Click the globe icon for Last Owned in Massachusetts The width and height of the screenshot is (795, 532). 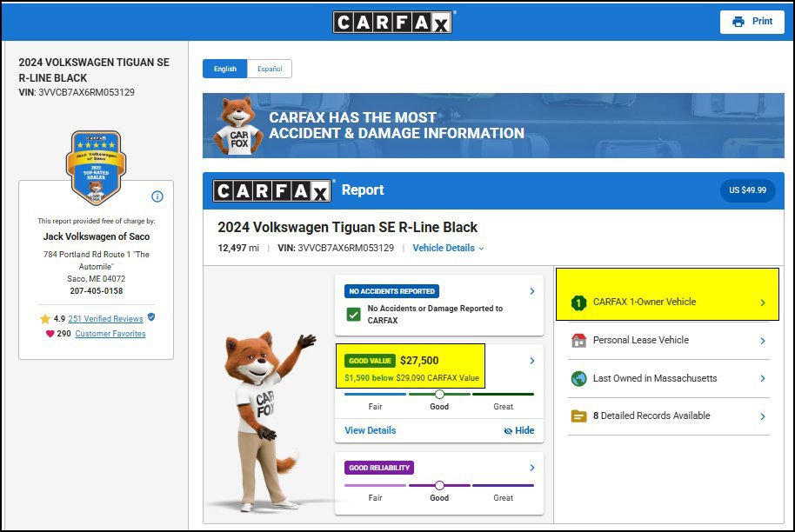click(578, 378)
